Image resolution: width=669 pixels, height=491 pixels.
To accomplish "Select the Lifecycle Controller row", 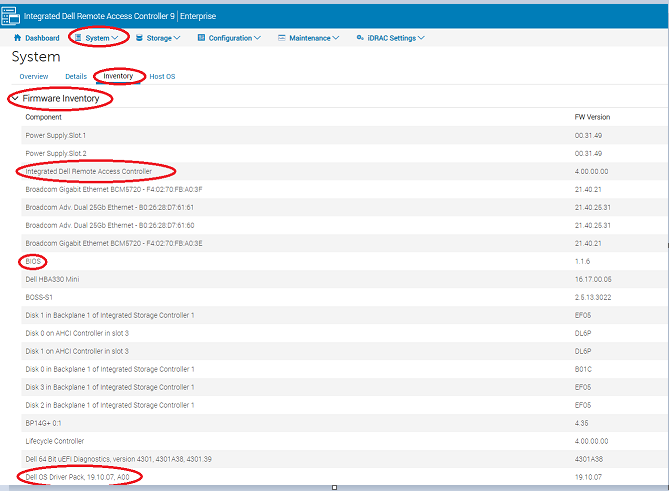I will pos(345,441).
